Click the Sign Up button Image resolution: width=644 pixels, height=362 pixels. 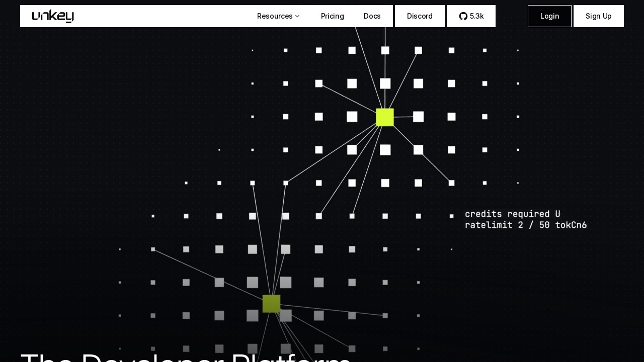599,16
